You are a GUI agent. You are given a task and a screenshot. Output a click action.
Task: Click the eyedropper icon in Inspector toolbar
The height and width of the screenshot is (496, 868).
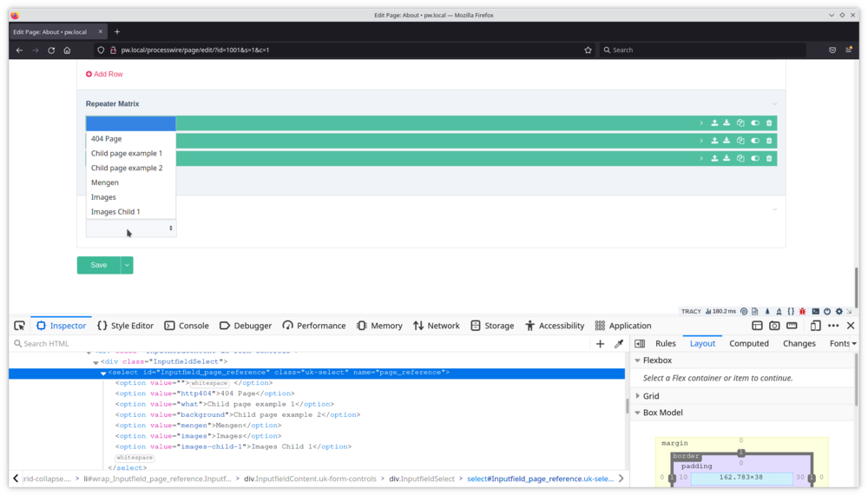click(619, 344)
